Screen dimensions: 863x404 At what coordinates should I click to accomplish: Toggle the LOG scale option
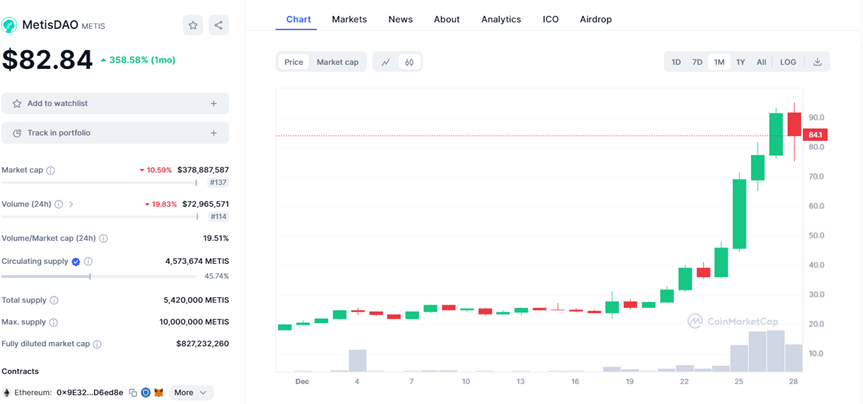pos(788,62)
